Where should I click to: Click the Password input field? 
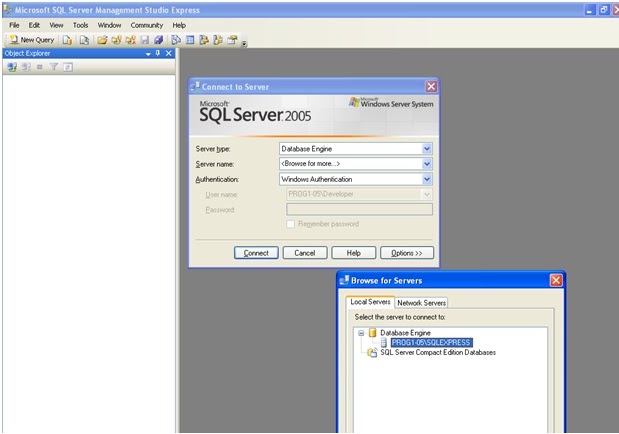coord(359,209)
